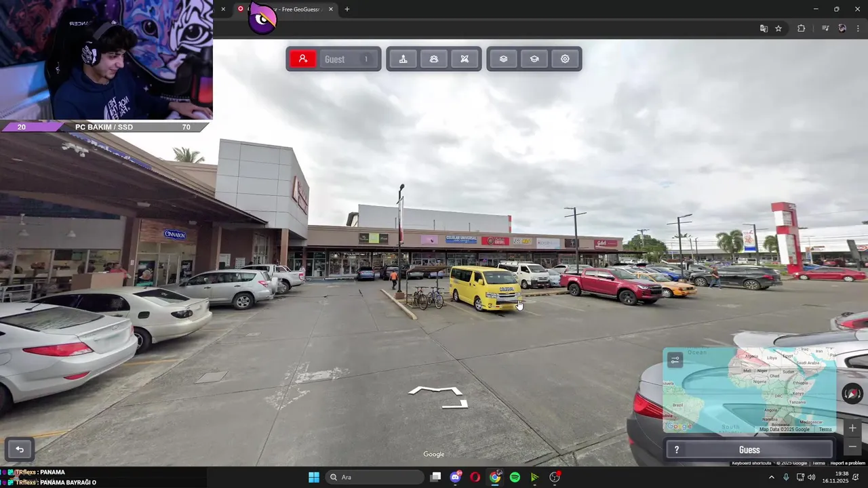Open the browser extensions puzzle icon
The image size is (868, 488).
(801, 28)
